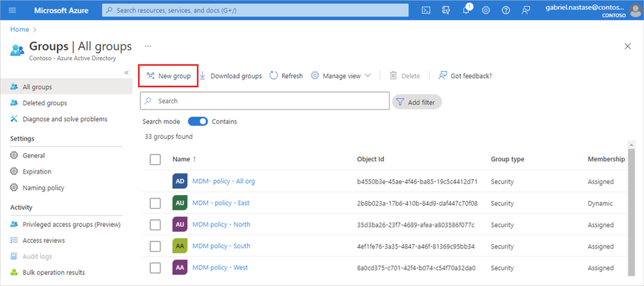This screenshot has height=286, width=644.
Task: Check the MDM - policy - East row
Action: 155,203
